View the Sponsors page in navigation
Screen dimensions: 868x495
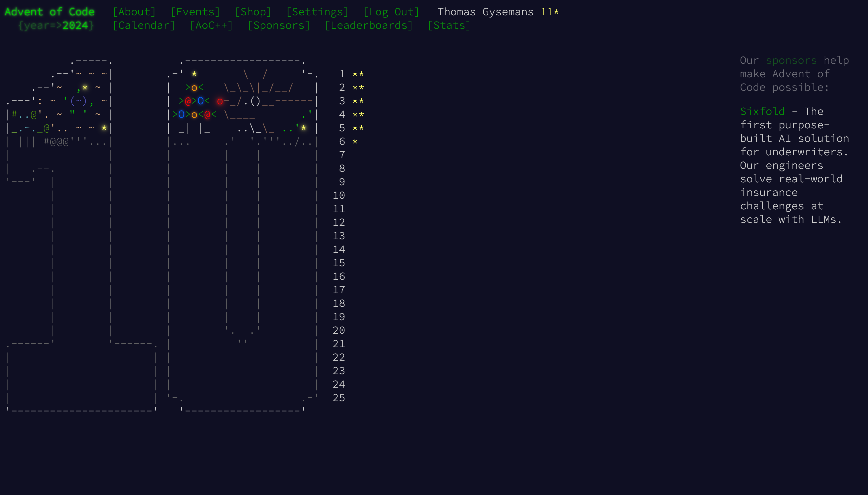pyautogui.click(x=279, y=26)
